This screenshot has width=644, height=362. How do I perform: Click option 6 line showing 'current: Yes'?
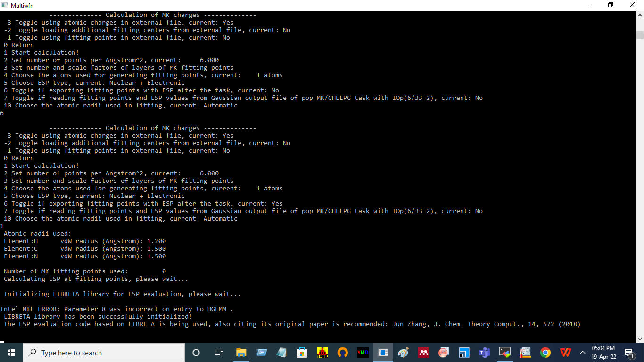click(x=143, y=203)
